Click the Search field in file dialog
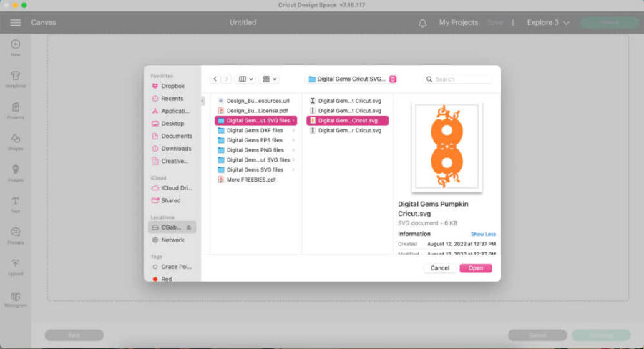644x349 pixels. (458, 79)
